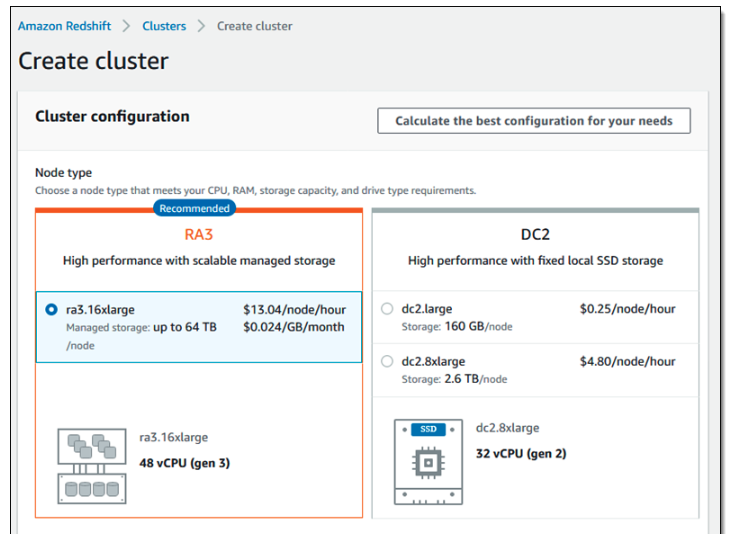Click the SSD label badge on the DC2 graphic

pyautogui.click(x=428, y=429)
